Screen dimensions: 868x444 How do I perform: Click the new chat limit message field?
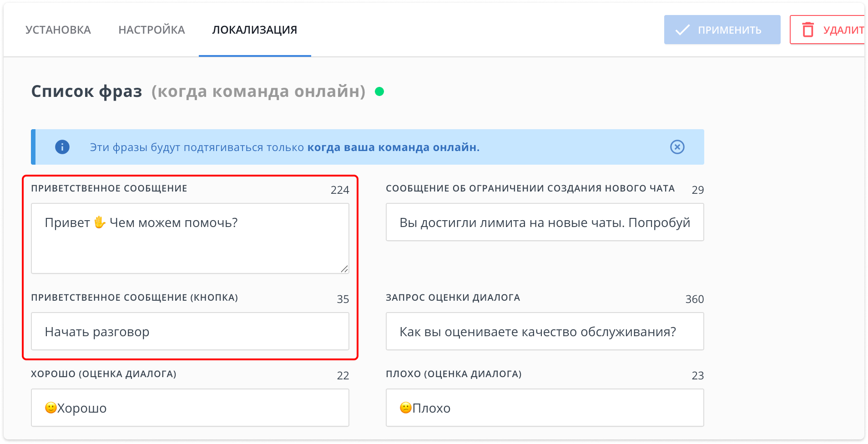click(544, 222)
